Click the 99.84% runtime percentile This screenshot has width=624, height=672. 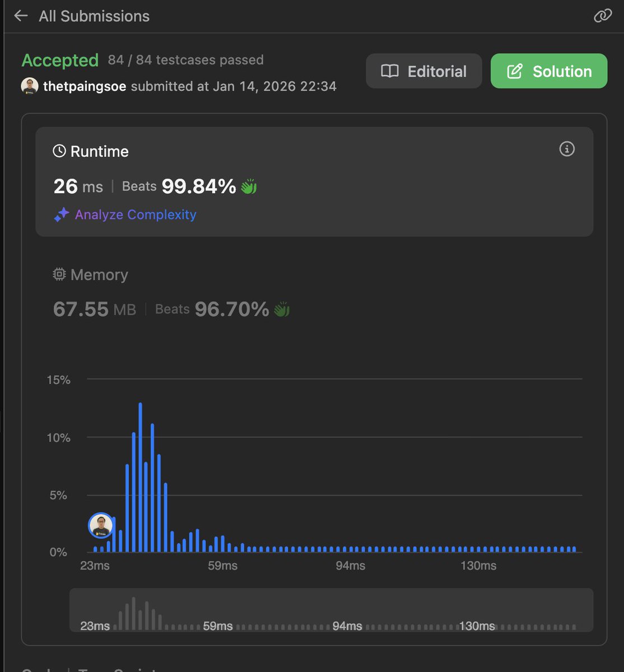(x=199, y=186)
